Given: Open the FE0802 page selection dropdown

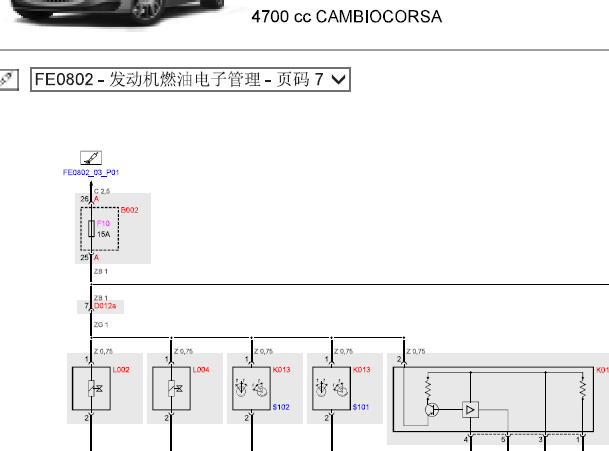Looking at the screenshot, I should [x=190, y=80].
